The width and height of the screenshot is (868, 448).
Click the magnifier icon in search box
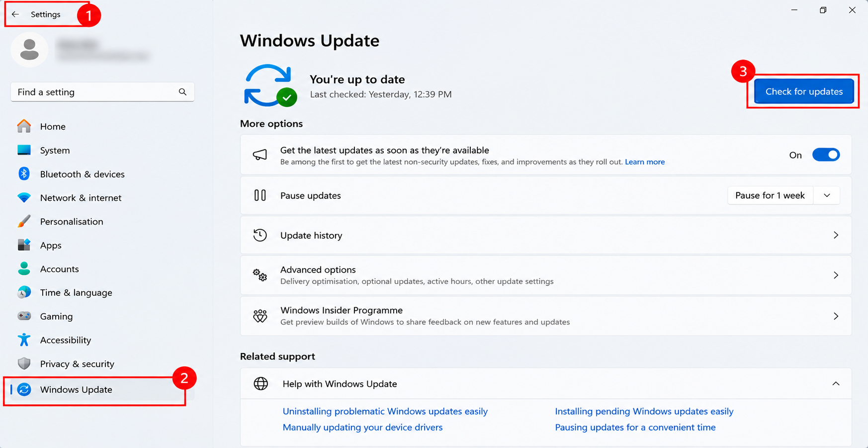pyautogui.click(x=182, y=92)
